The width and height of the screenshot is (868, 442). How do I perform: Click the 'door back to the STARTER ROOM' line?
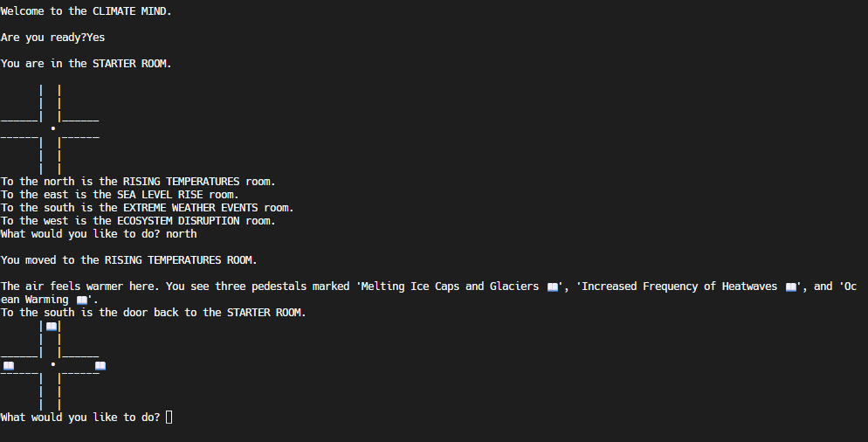coord(154,313)
